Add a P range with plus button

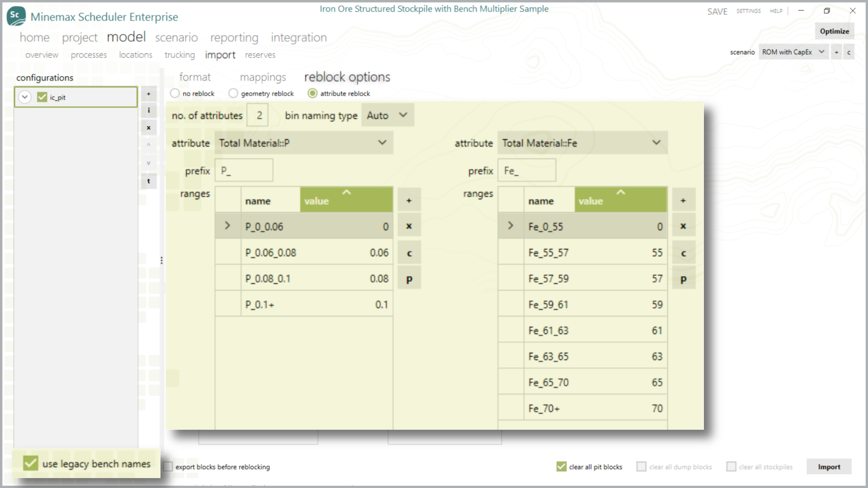409,200
